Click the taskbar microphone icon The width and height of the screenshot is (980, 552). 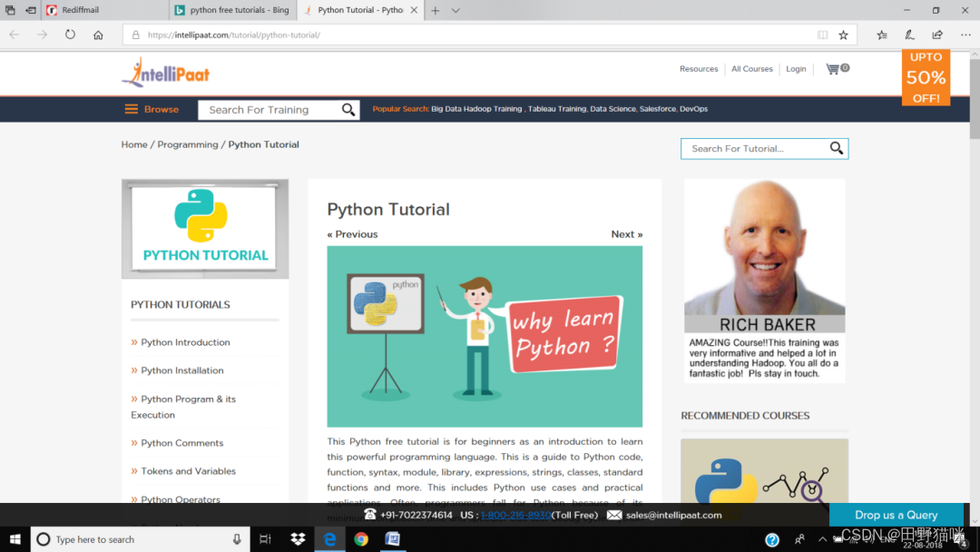(x=237, y=539)
